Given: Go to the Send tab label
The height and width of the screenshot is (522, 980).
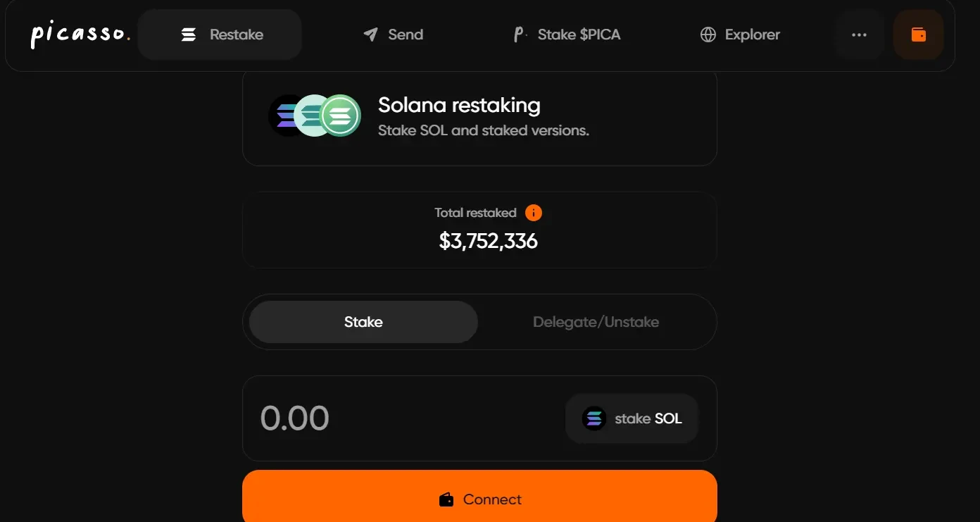Looking at the screenshot, I should [406, 35].
